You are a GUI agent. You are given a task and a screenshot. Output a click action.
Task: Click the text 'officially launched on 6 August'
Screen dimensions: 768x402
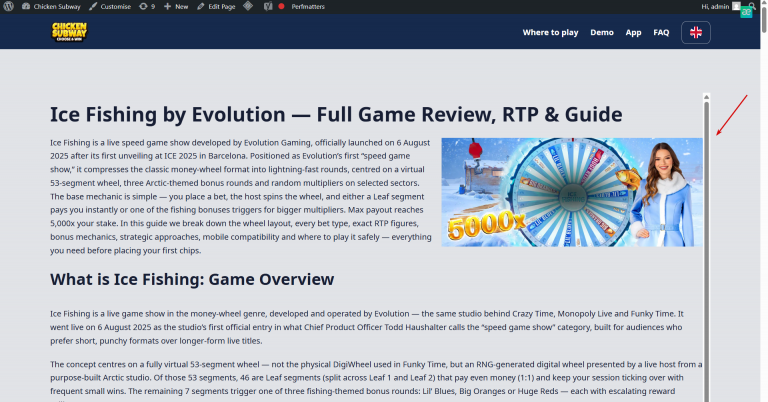(372, 142)
